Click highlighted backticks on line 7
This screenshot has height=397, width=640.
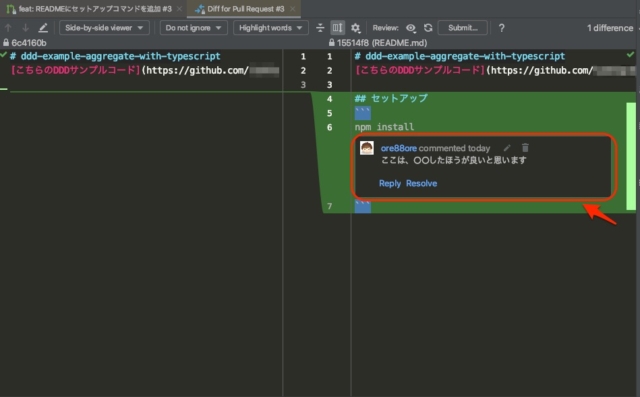[x=362, y=206]
